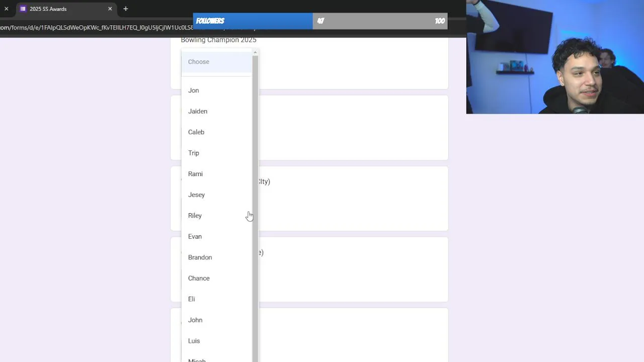Click the Choose placeholder option
The image size is (644, 362).
click(x=217, y=62)
